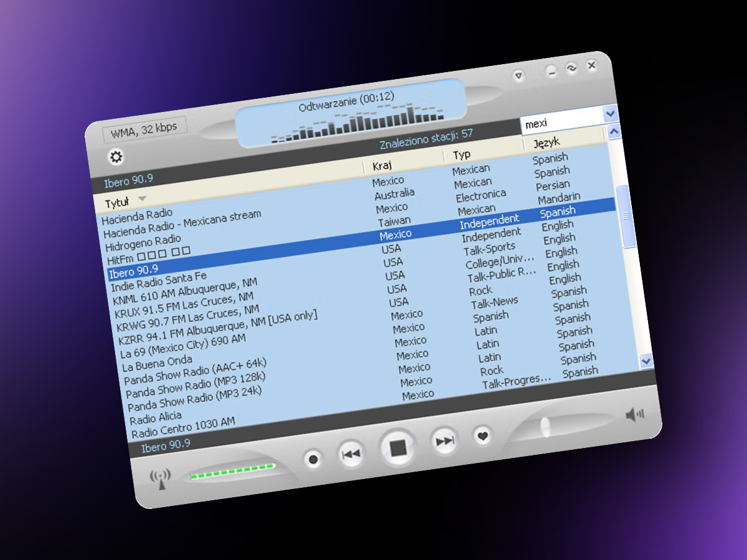Open settings with the gear icon

click(116, 157)
